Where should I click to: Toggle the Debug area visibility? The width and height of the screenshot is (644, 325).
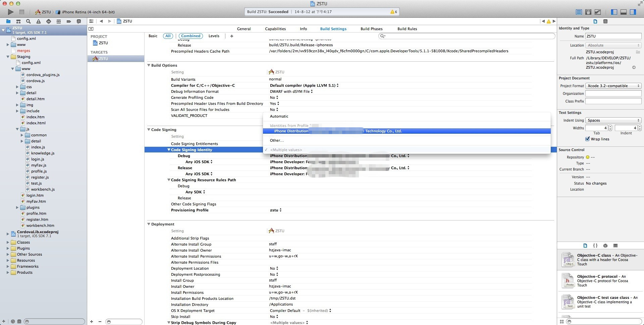click(x=624, y=12)
